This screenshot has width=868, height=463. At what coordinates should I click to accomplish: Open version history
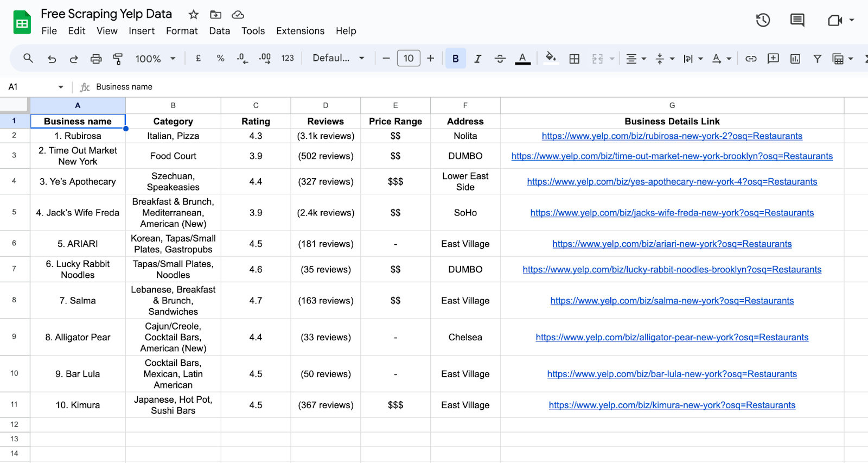(763, 21)
